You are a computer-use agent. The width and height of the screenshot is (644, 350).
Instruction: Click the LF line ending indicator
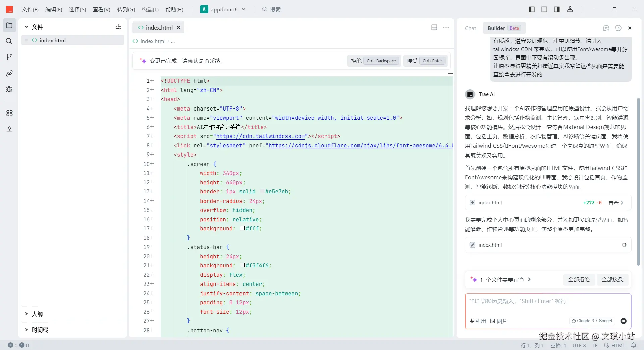pos(595,345)
